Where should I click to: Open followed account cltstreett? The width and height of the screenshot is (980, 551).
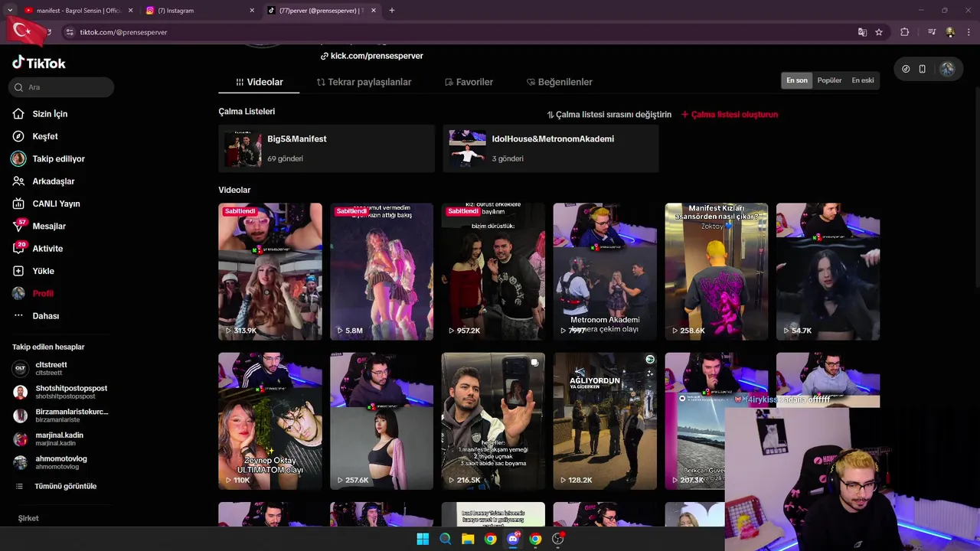51,369
